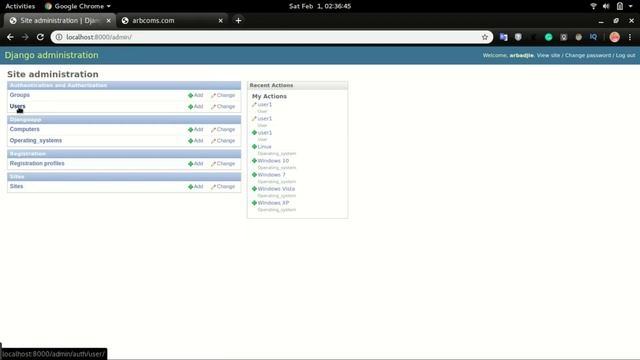Open the clock showing Sat Feb 1

point(320,6)
